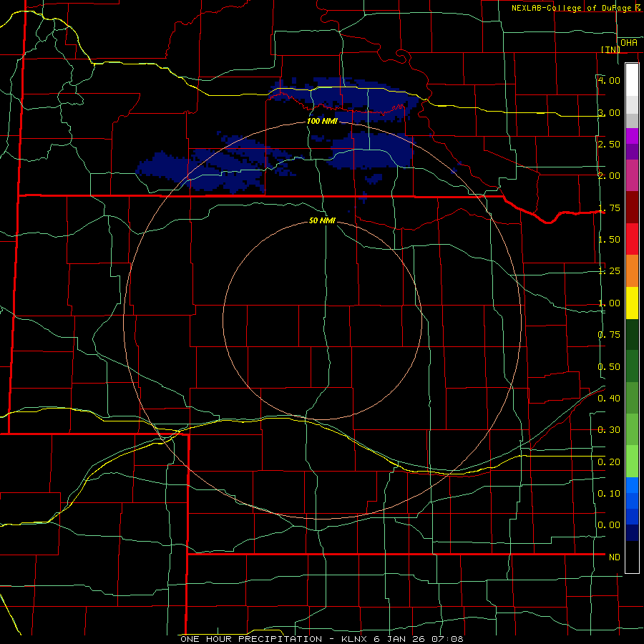Viewport: 644px width, 644px height.
Task: Pick the orange legend color swatch
Action: (632, 271)
